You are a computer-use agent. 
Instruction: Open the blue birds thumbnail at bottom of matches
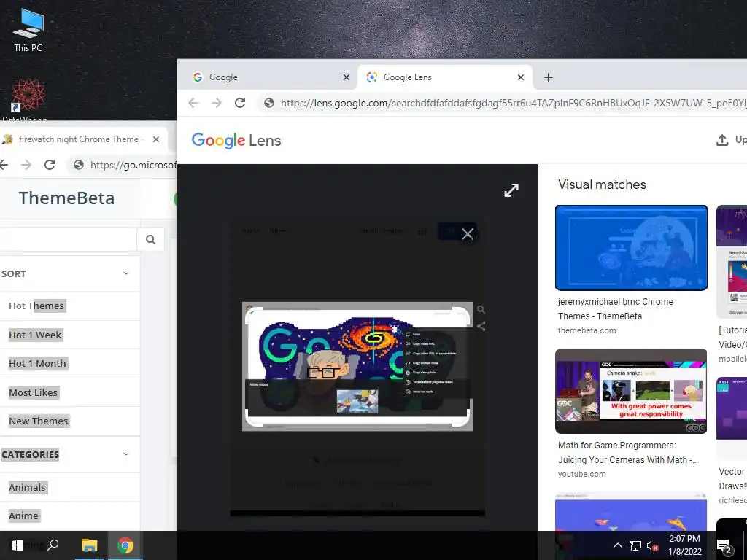[x=631, y=513]
